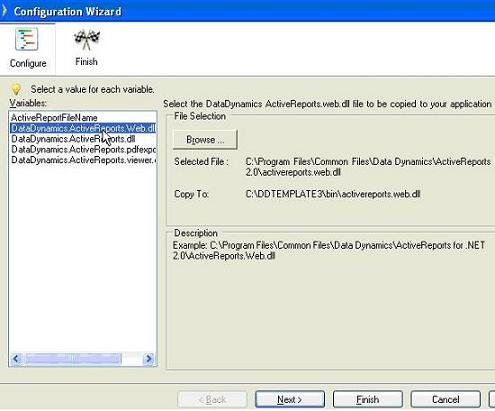Click the Configuration Wizard title arrow icon
The width and height of the screenshot is (495, 411).
(x=4, y=10)
